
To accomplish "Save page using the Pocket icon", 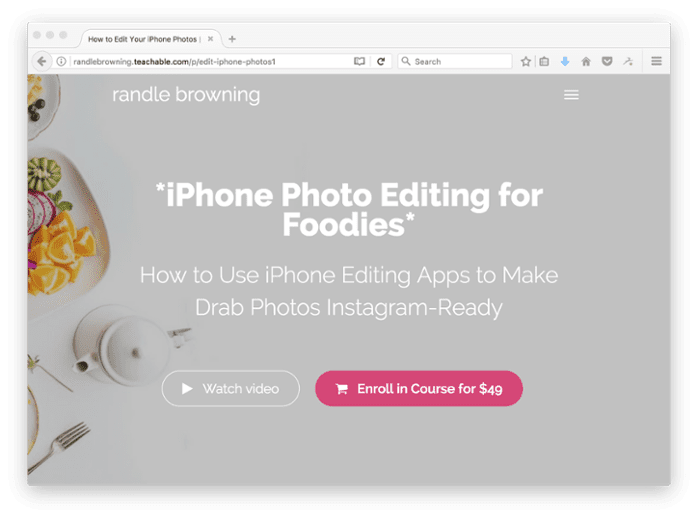I will (x=607, y=61).
